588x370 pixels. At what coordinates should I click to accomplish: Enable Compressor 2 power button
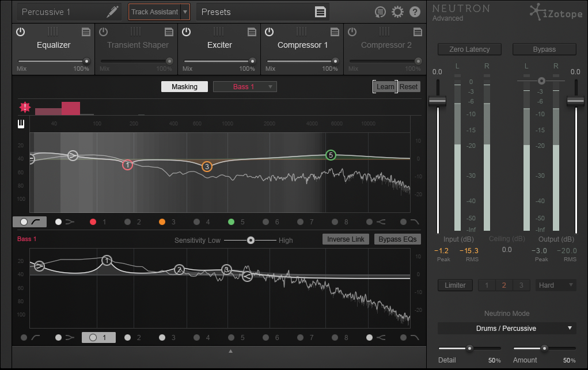352,32
